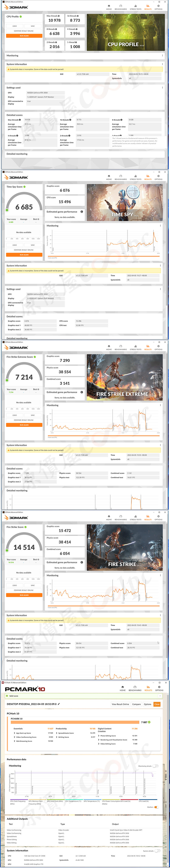Go to Home in Fire Strike Extreme window
The height and width of the screenshot is (868, 170).
(x=109, y=347)
